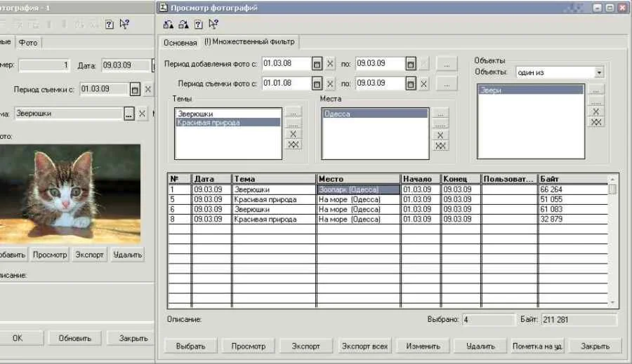Image resolution: width=632 pixels, height=364 pixels.
Task: Open the Фото tab in left window
Action: point(28,43)
